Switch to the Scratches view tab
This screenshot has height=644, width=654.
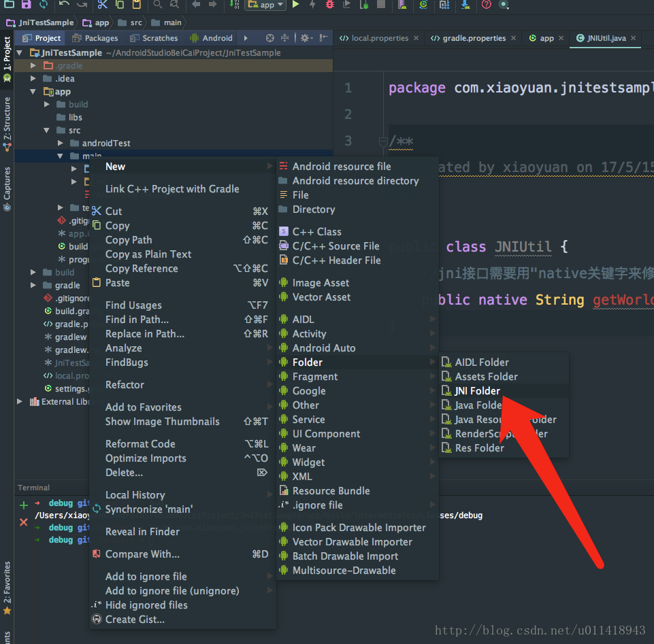pyautogui.click(x=154, y=38)
